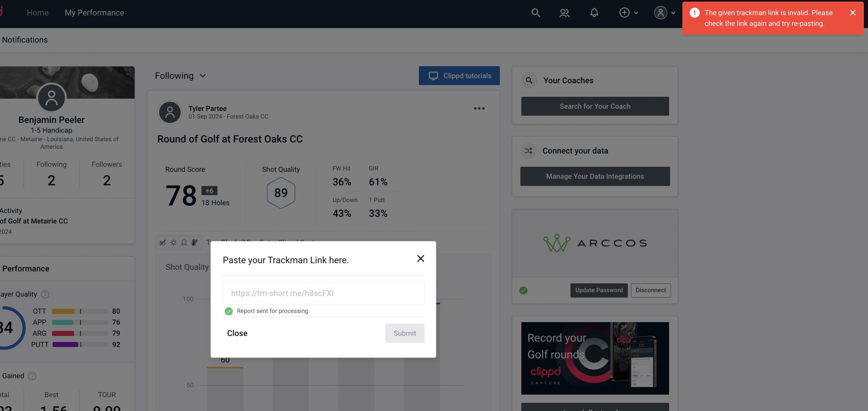Click the add/create plus icon
Viewport: 868px width, 411px height.
(624, 12)
